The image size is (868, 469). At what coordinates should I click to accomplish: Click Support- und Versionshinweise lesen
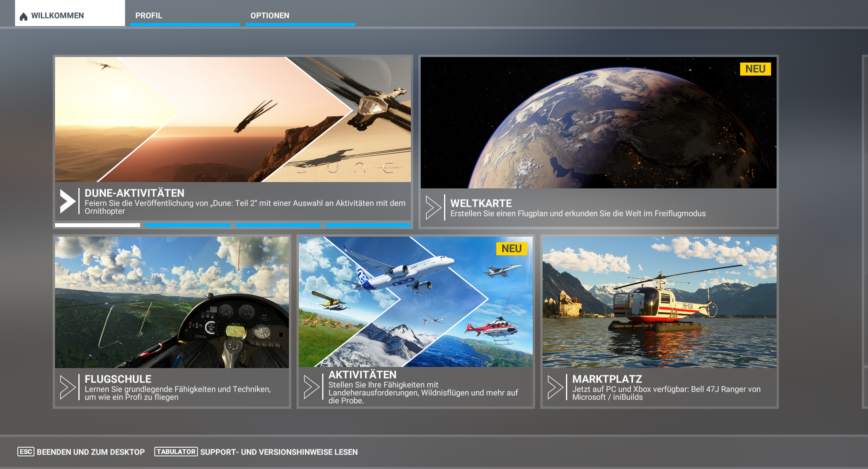pyautogui.click(x=279, y=452)
